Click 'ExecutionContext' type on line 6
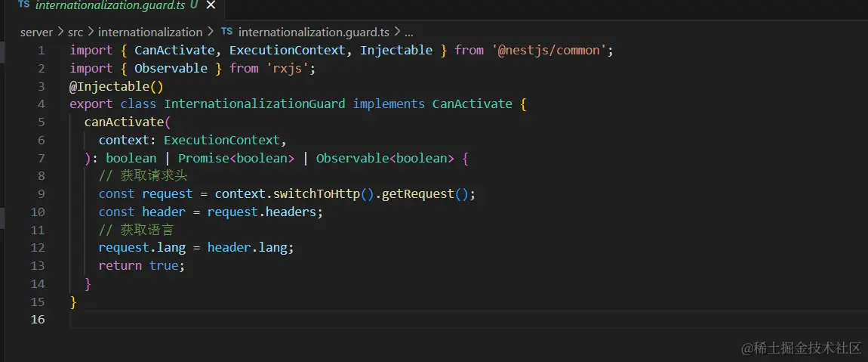 (221, 141)
